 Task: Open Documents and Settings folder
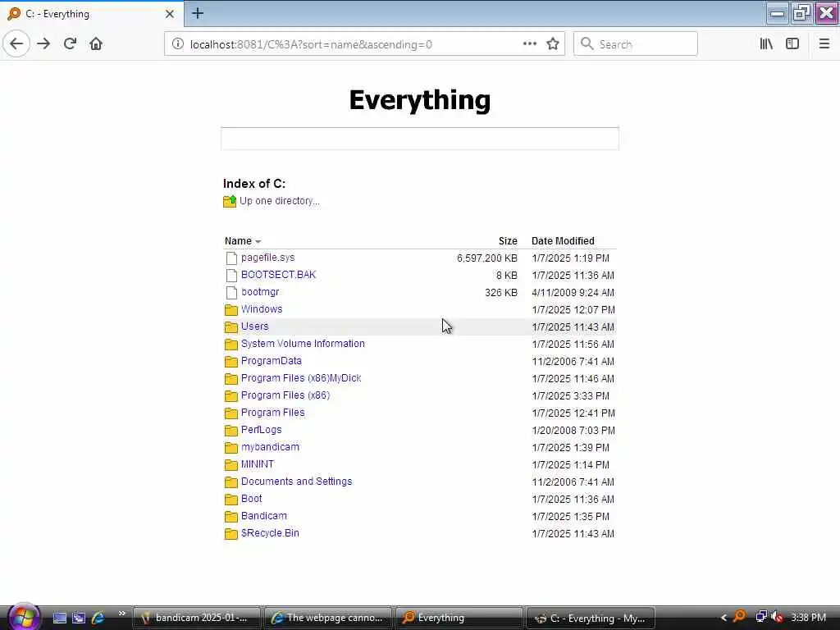296,481
